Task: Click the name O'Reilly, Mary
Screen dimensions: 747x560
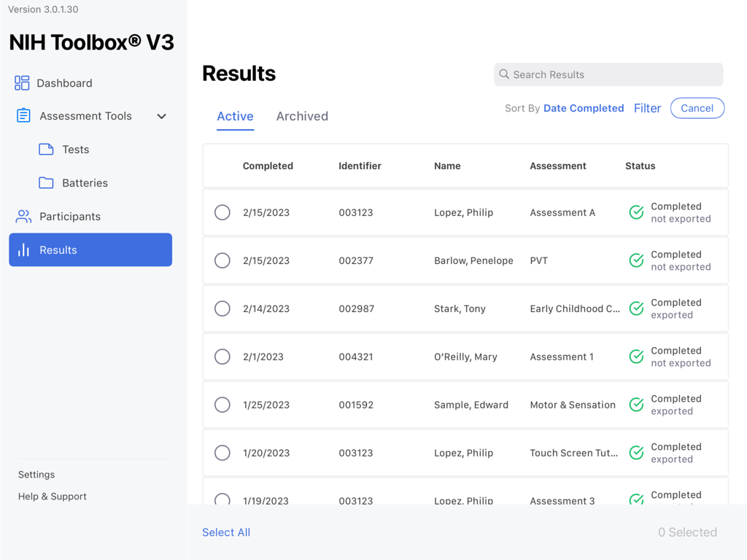Action: coord(465,357)
